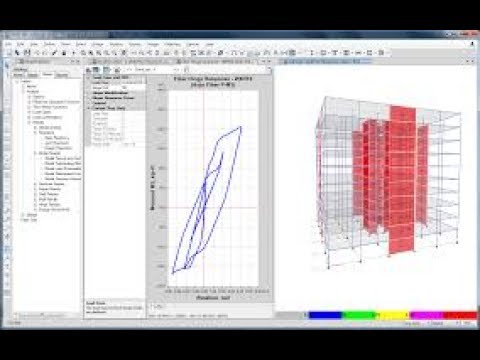Image resolution: width=480 pixels, height=360 pixels.
Task: Switch to the Display tab in Model Explorer
Action: (32, 75)
